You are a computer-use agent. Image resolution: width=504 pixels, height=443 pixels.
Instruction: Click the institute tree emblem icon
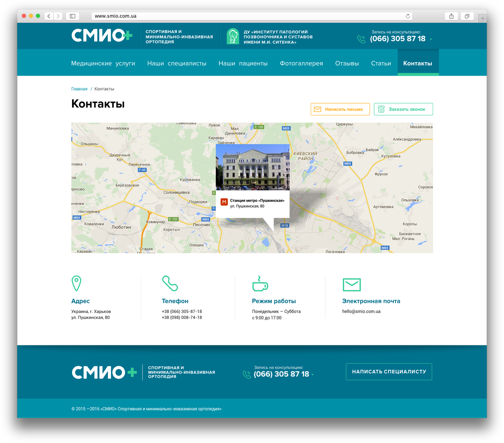(233, 36)
